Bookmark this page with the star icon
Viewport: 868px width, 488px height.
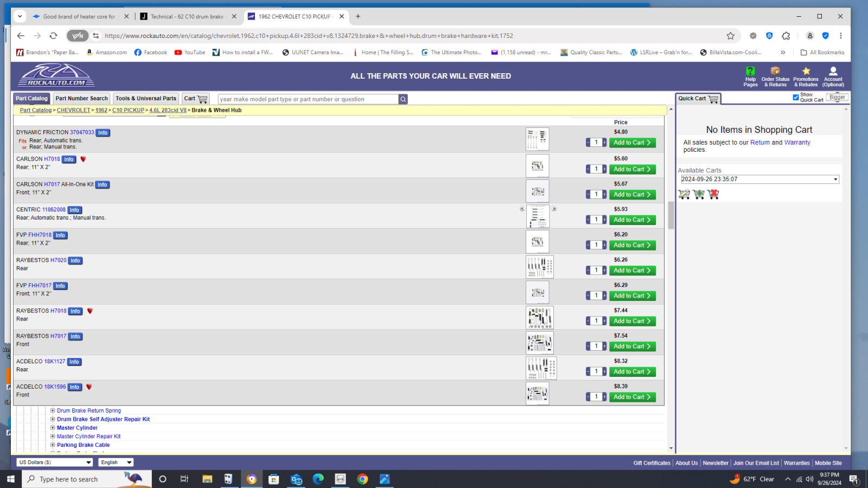tap(731, 36)
